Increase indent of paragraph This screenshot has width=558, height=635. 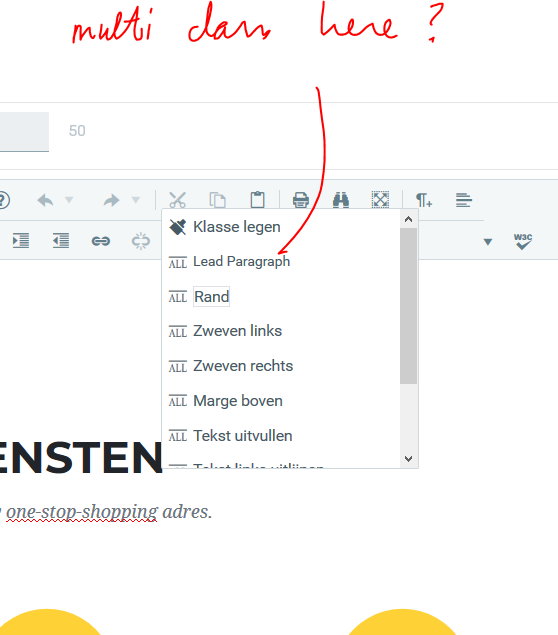(x=21, y=241)
